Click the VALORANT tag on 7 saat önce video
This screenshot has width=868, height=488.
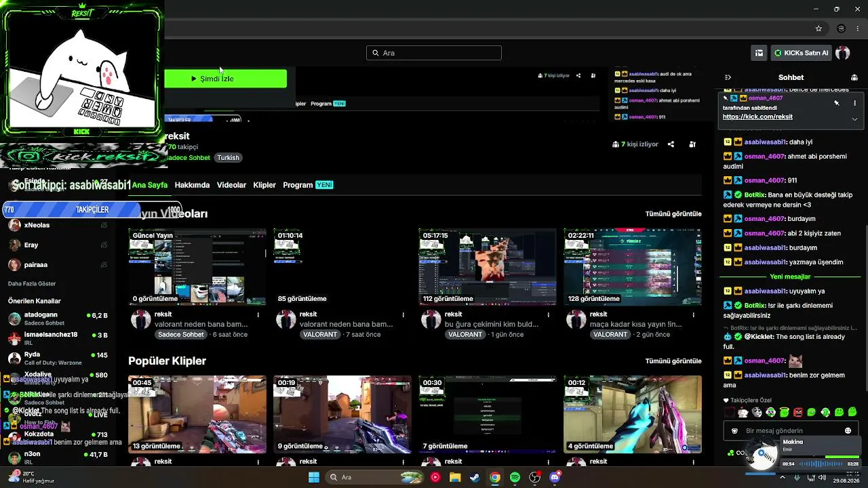pos(320,335)
